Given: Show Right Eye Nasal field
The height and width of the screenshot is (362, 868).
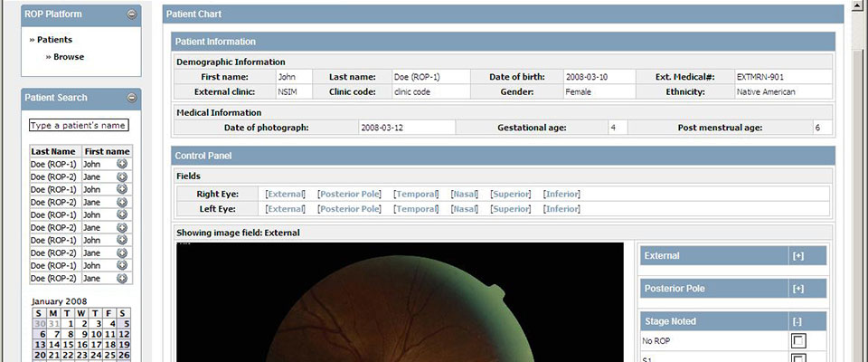Looking at the screenshot, I should (x=465, y=194).
